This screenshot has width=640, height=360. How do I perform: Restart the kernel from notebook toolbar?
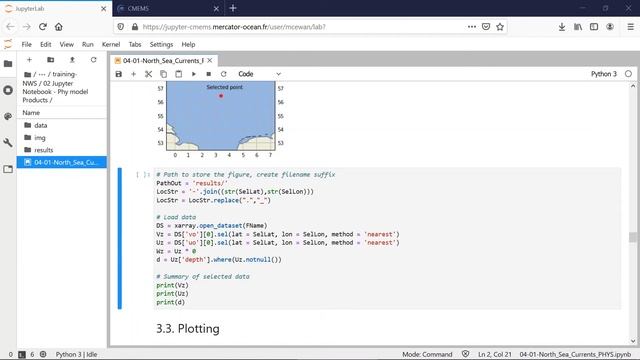tap(224, 74)
